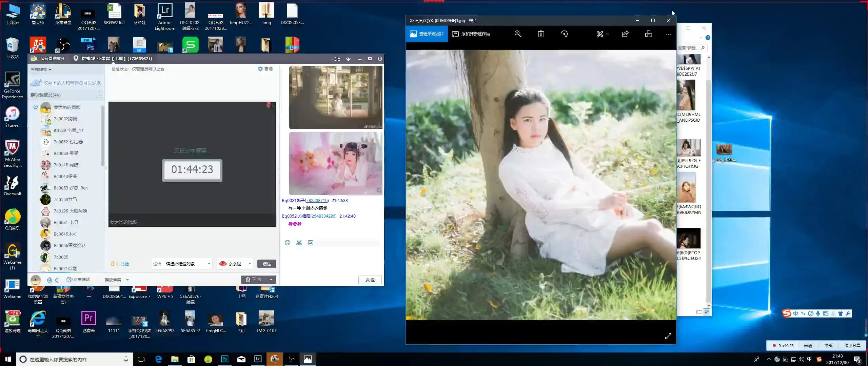868x366 pixels.
Task: Open Lightroom from the Windows taskbar
Action: (x=258, y=359)
